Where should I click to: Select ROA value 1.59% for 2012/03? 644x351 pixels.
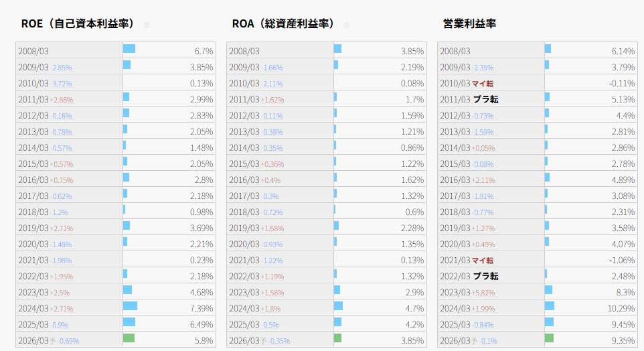(412, 115)
